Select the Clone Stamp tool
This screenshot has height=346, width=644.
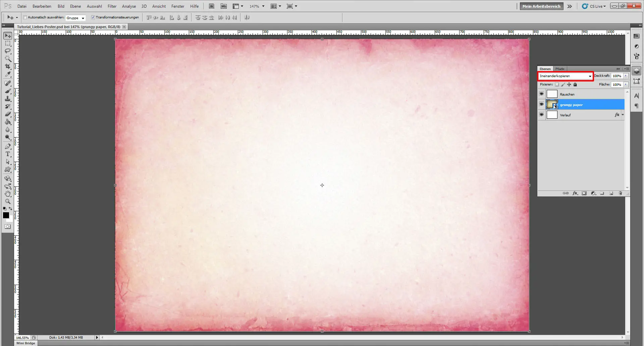[x=8, y=99]
